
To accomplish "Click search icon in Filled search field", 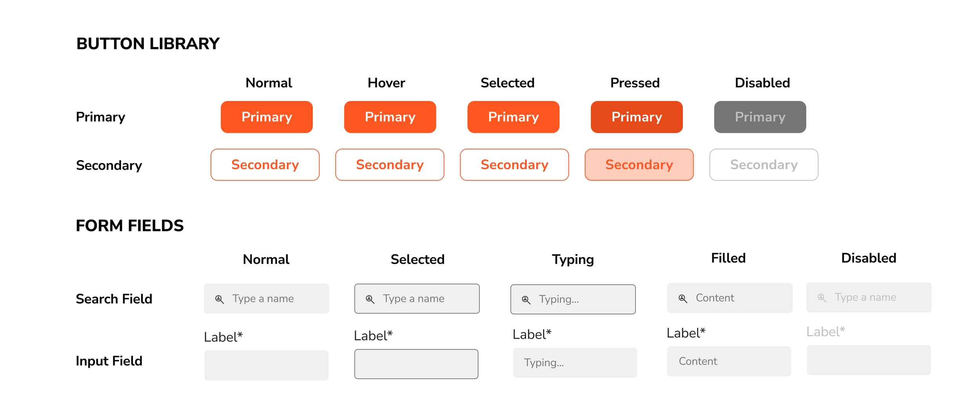I will coord(683,299).
